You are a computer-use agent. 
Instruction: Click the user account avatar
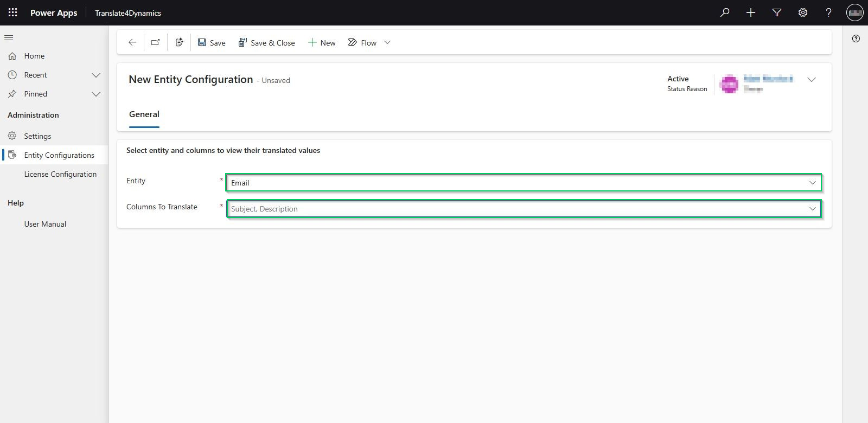(x=855, y=12)
